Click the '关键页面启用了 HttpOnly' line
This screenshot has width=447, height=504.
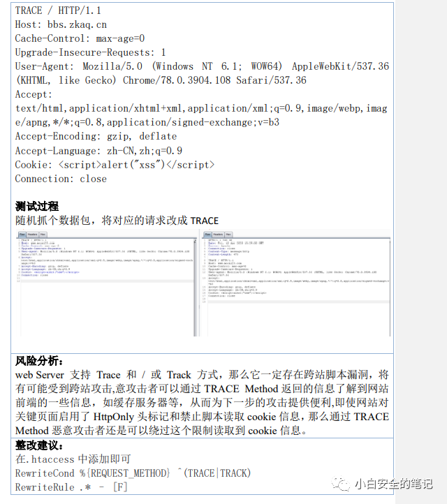(202, 417)
